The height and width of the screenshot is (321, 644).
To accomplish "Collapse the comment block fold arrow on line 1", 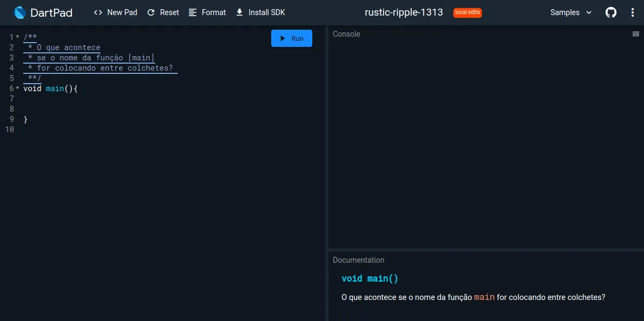I will pos(18,37).
